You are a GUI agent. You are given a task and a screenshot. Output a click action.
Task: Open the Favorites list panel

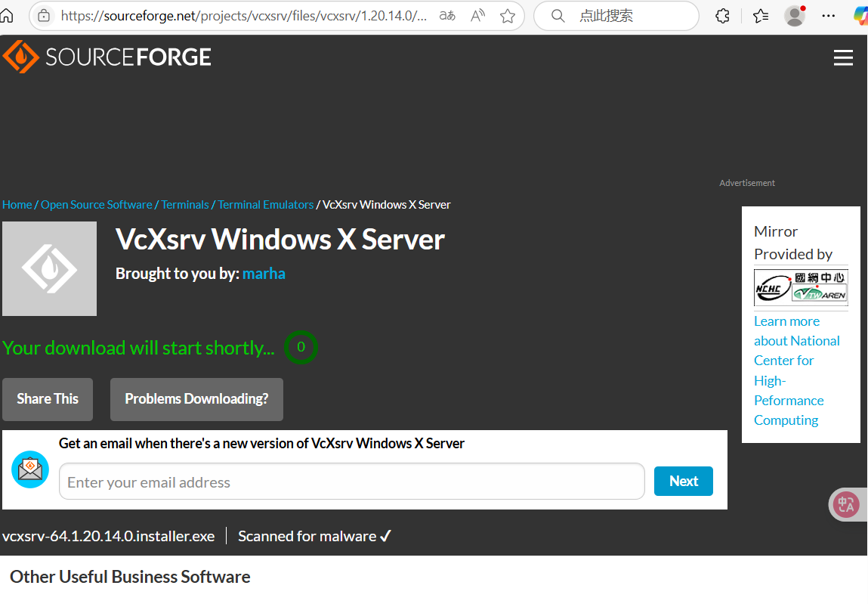pyautogui.click(x=761, y=15)
